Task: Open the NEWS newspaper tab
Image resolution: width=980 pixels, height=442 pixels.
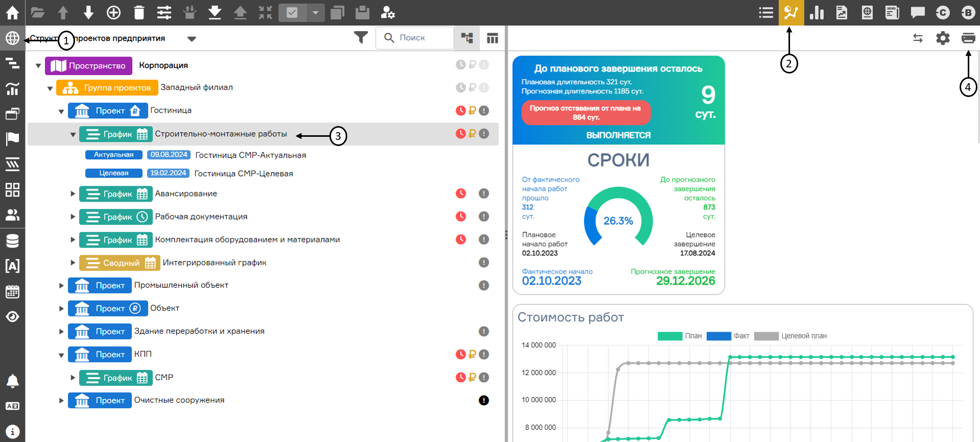Action: [x=892, y=12]
